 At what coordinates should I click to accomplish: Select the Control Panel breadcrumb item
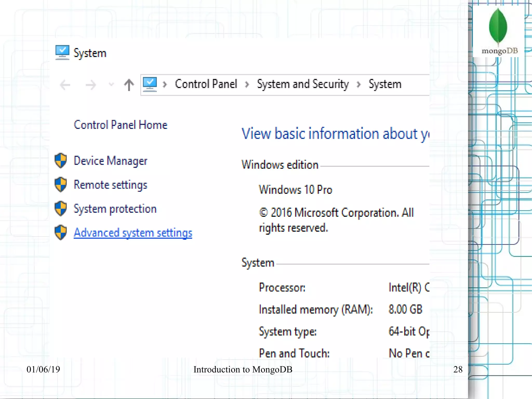tap(206, 84)
